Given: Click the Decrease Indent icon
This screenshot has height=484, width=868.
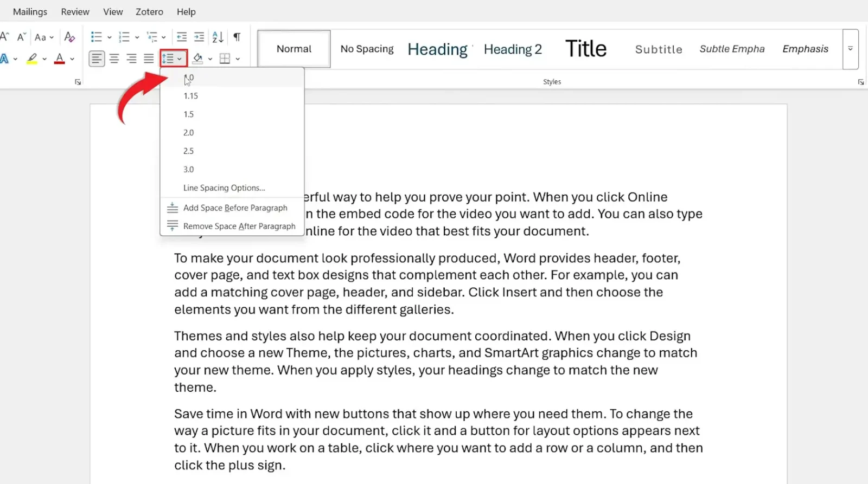Looking at the screenshot, I should [x=182, y=37].
